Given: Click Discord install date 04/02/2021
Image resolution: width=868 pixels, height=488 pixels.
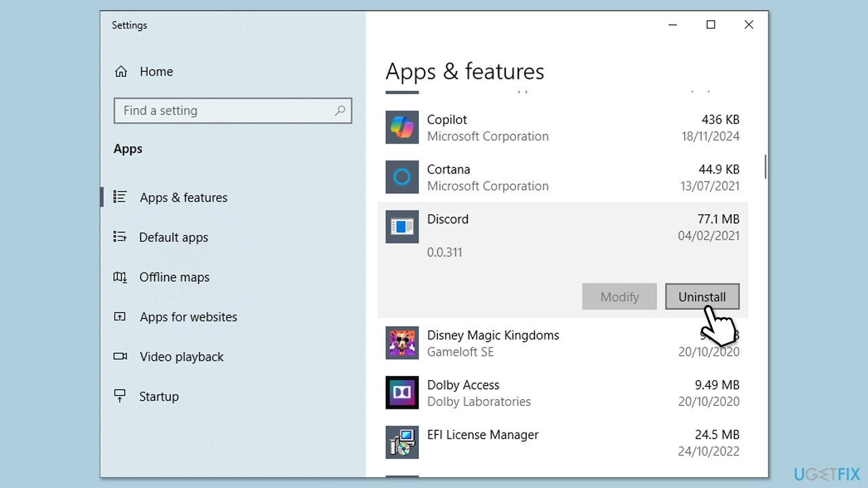Looking at the screenshot, I should click(709, 236).
